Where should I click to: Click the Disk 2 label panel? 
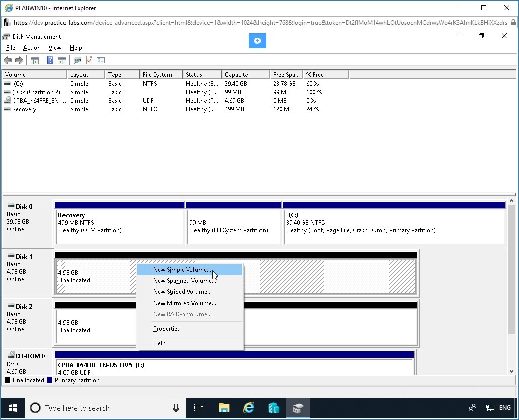28,323
